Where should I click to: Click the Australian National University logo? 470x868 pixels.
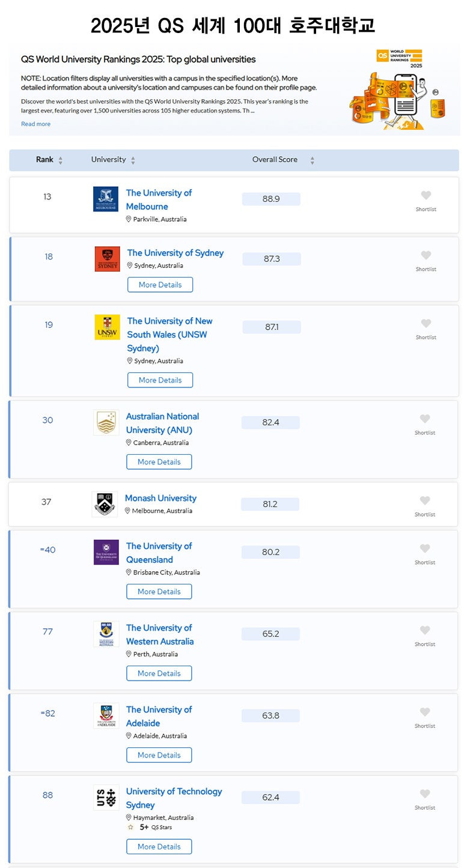[106, 423]
